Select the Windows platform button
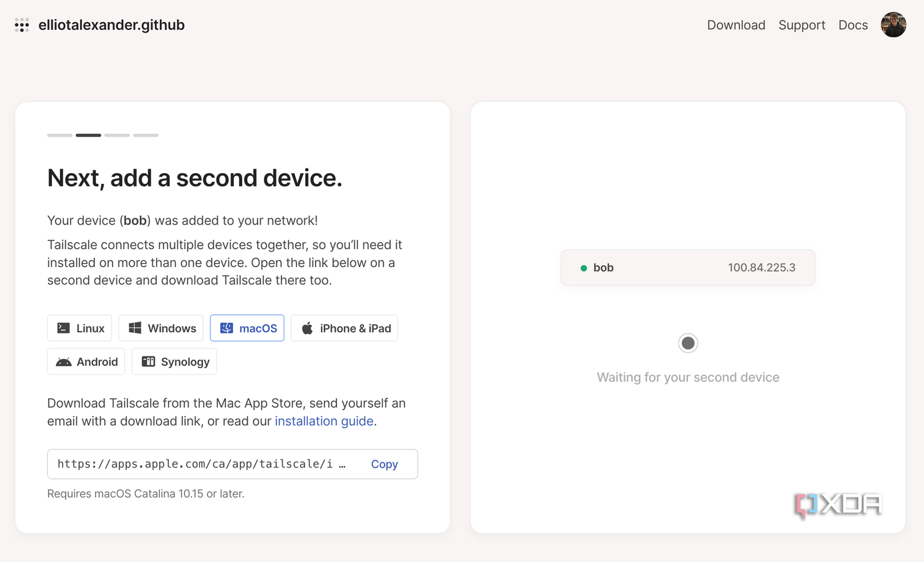924x562 pixels. pyautogui.click(x=161, y=328)
